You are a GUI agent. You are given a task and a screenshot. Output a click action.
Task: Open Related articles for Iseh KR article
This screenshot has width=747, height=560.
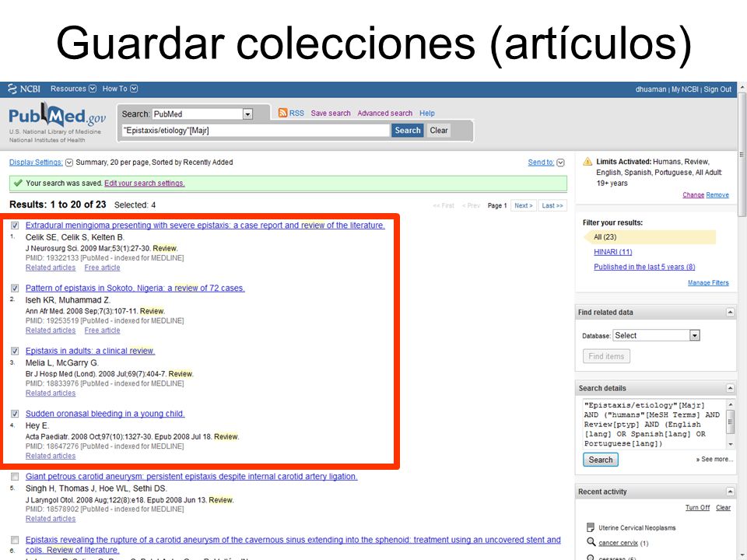tap(51, 330)
